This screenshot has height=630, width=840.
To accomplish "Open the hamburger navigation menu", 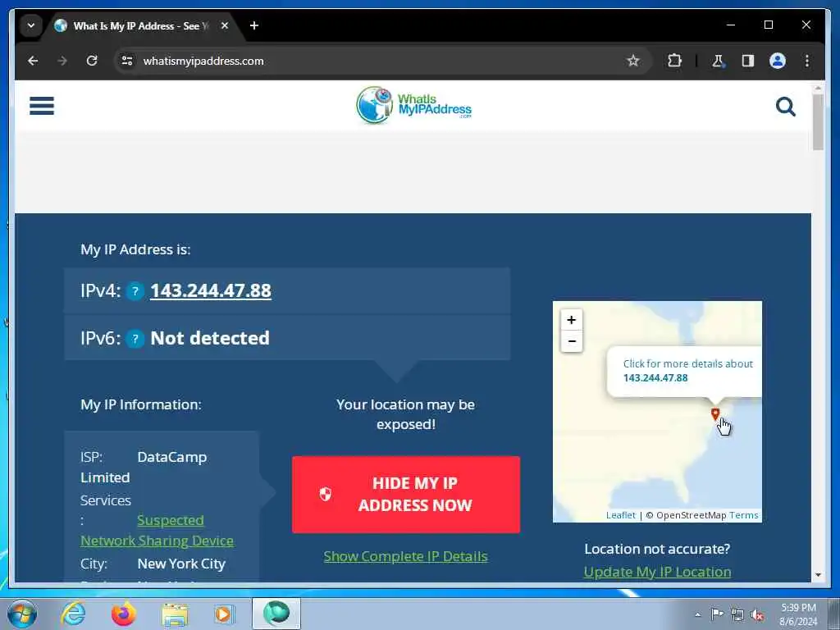I will [42, 106].
